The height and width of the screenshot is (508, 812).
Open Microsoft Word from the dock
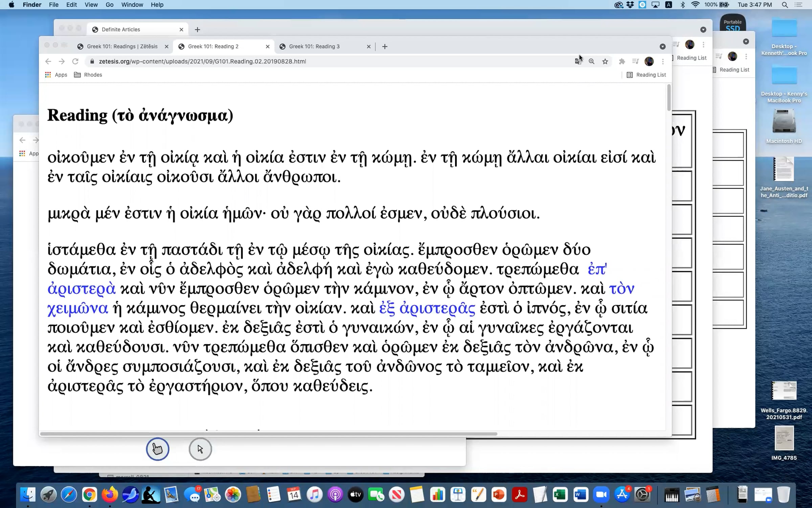click(581, 495)
